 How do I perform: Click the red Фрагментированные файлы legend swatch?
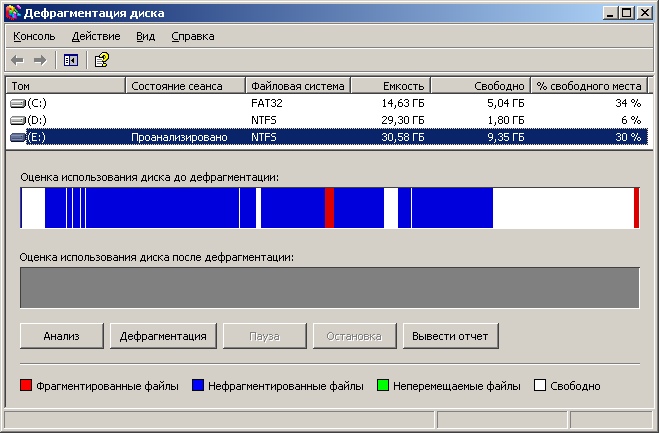tap(26, 385)
